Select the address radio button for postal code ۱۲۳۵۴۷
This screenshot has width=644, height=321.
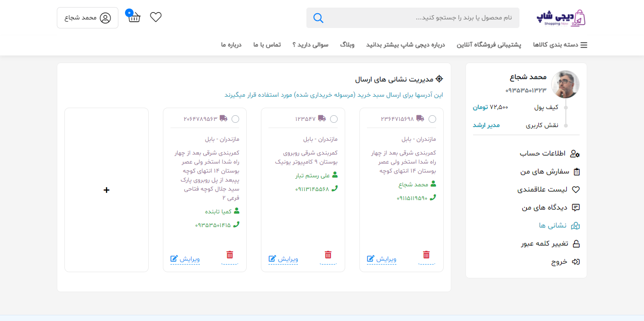click(x=334, y=119)
